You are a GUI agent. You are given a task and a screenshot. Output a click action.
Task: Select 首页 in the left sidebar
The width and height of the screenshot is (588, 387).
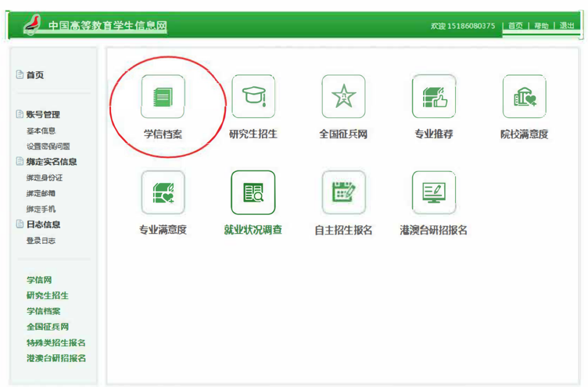(x=35, y=75)
